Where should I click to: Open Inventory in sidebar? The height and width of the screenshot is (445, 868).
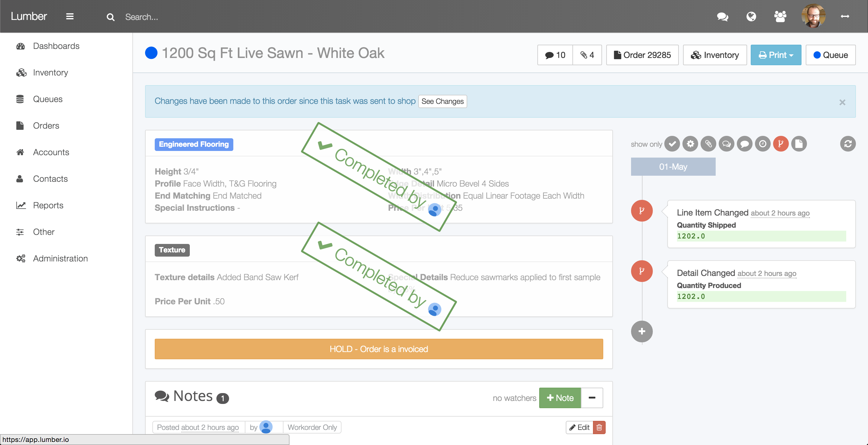(x=50, y=73)
